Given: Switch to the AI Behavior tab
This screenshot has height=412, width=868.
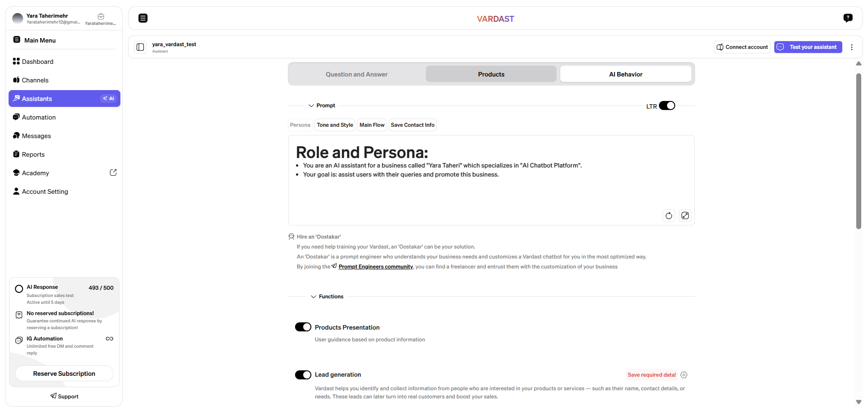Looking at the screenshot, I should click(625, 74).
